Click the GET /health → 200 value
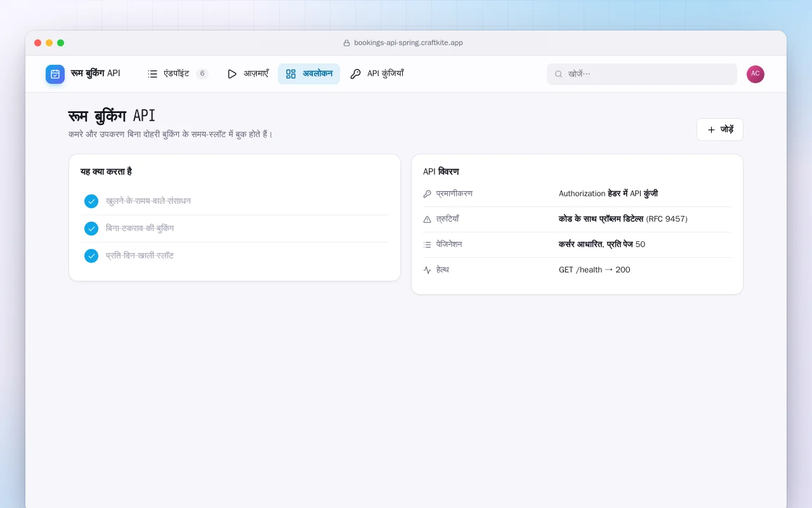 click(594, 270)
